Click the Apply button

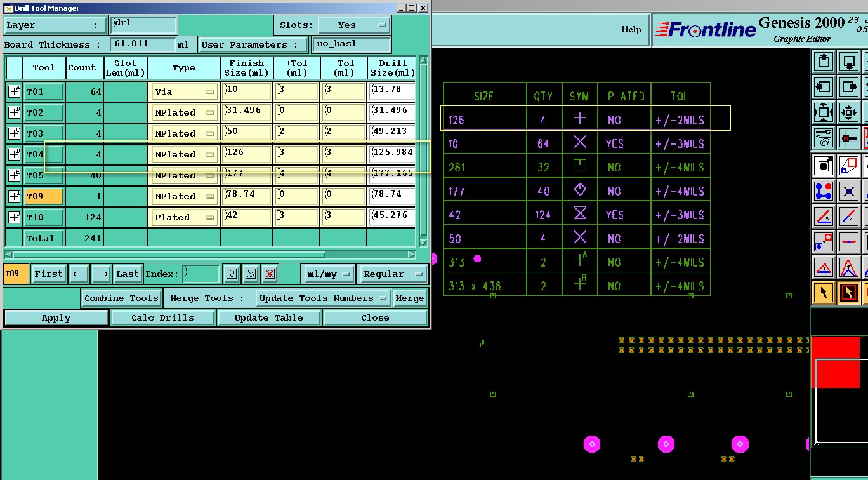coord(56,317)
